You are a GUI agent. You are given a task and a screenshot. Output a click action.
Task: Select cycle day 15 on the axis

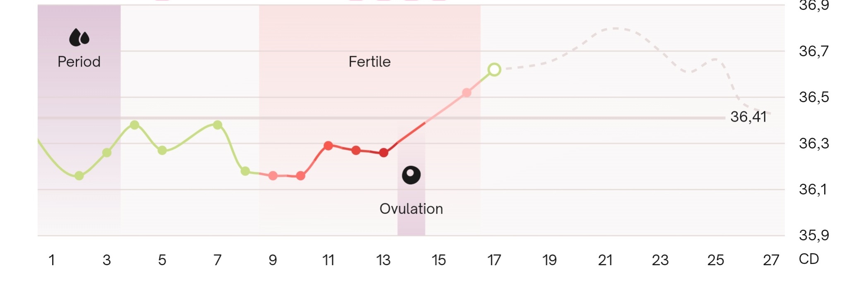(439, 260)
